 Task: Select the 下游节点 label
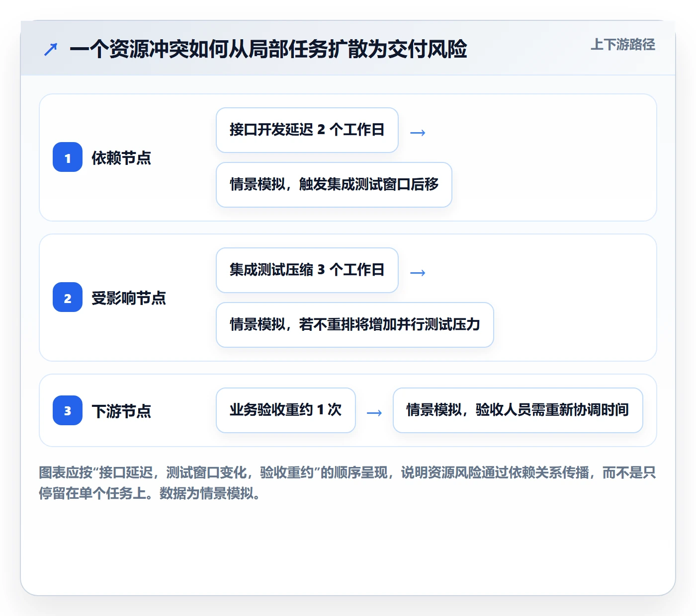coord(121,411)
